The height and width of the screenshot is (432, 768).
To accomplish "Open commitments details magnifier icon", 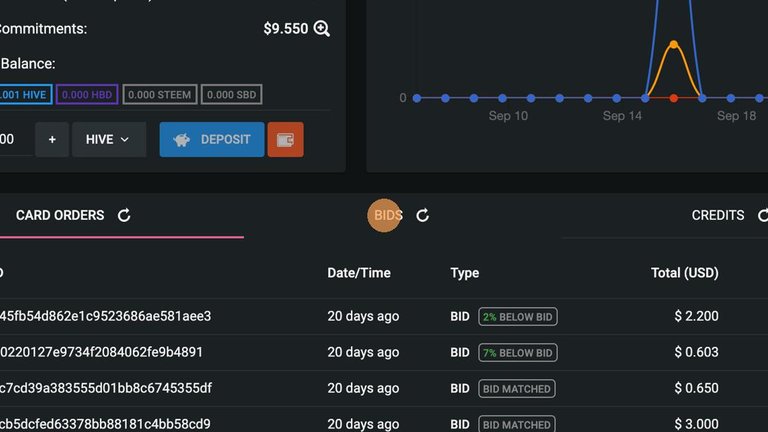I will (322, 28).
